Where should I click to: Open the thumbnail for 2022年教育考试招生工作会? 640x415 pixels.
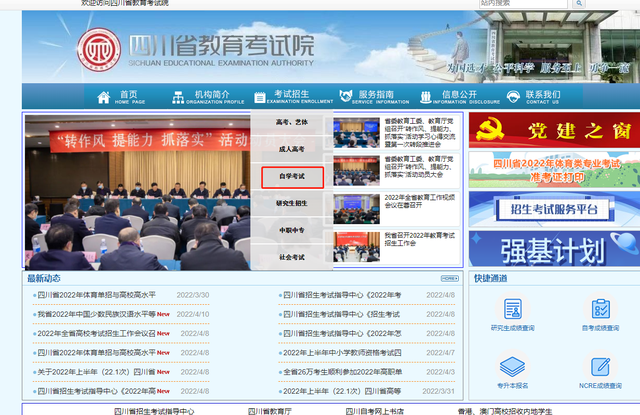(x=356, y=247)
